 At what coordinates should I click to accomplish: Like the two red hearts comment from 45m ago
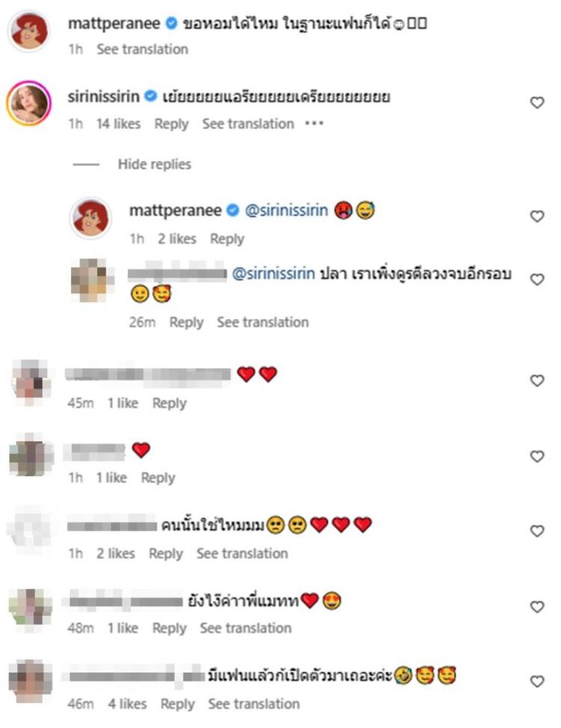tap(537, 381)
